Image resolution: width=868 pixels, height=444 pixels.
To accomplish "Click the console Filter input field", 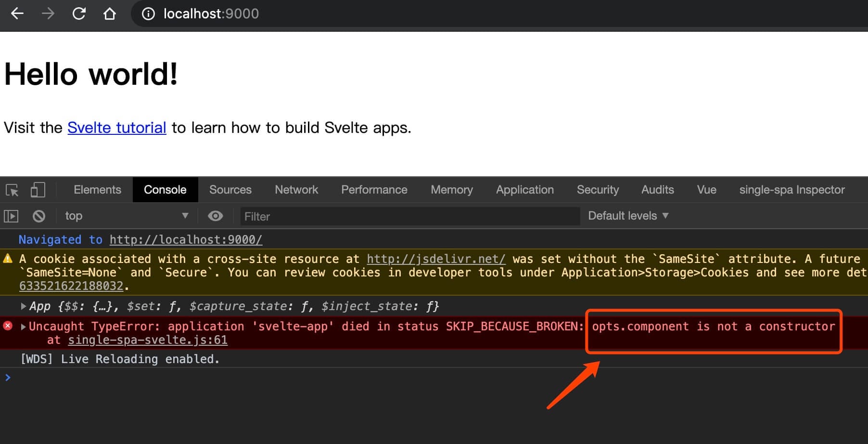I will 409,216.
